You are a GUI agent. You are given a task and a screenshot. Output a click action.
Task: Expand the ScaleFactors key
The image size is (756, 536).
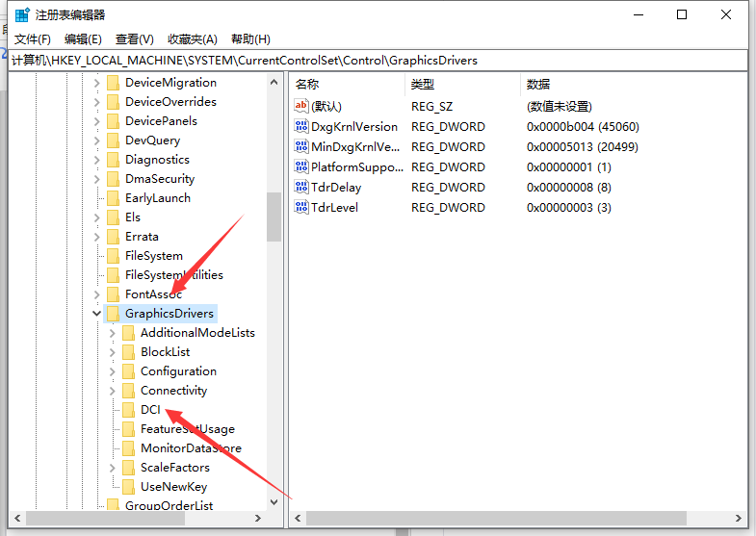tap(112, 468)
